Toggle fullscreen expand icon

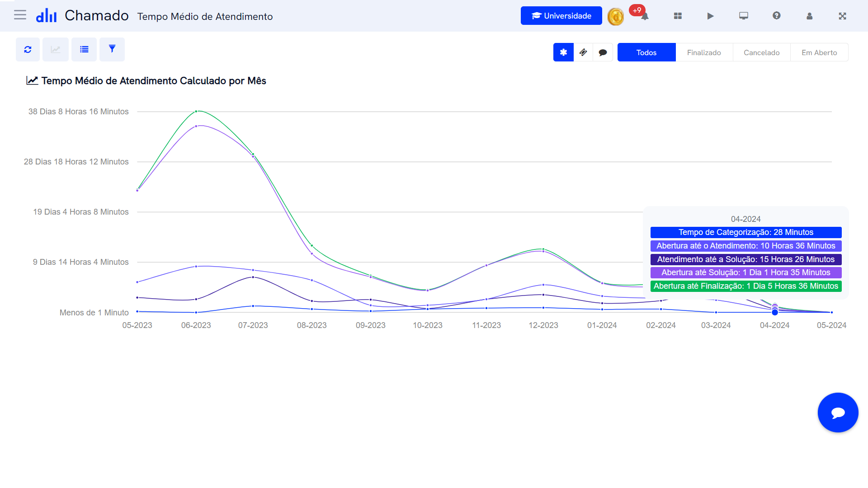842,16
